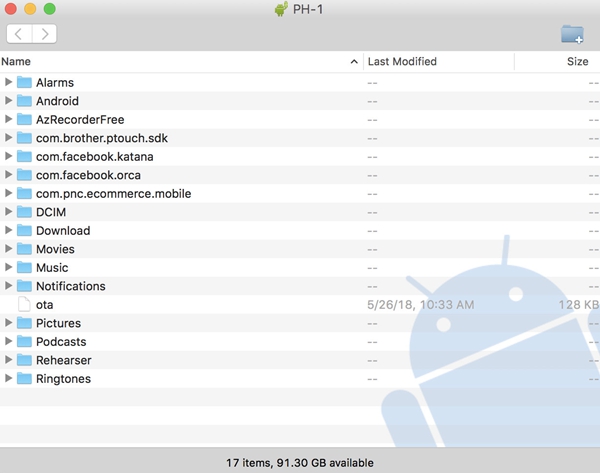
Task: Select the Android folder icon
Action: [24, 101]
